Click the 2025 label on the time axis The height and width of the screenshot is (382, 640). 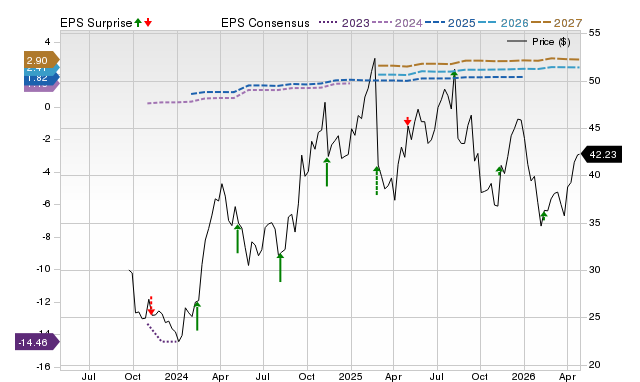pyautogui.click(x=350, y=376)
